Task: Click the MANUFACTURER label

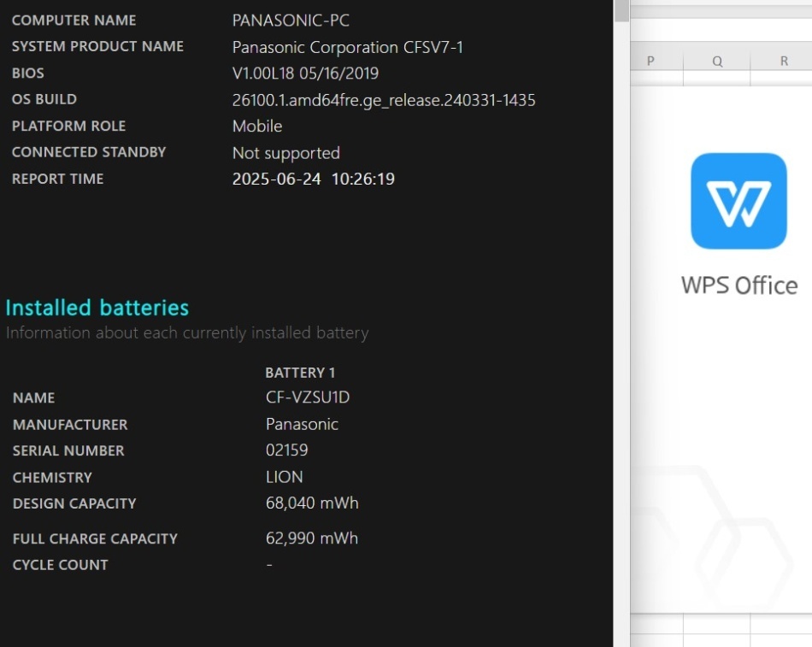Action: pos(70,425)
